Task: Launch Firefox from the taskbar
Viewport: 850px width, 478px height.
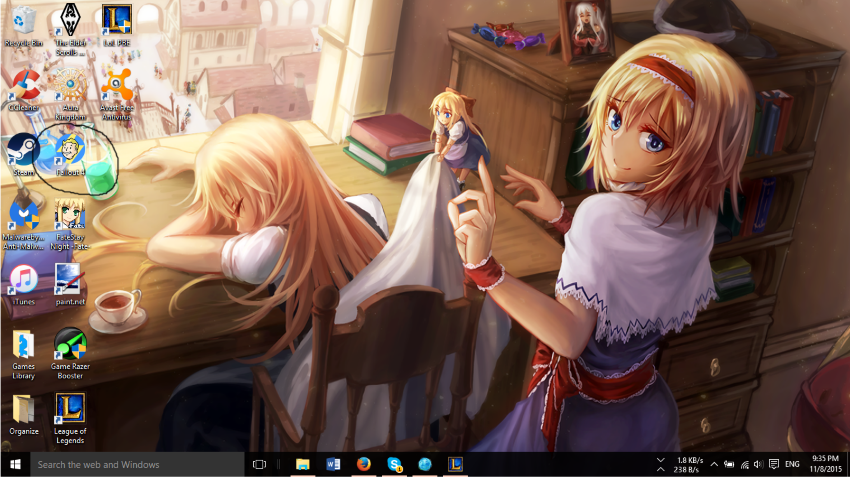Action: coord(364,464)
